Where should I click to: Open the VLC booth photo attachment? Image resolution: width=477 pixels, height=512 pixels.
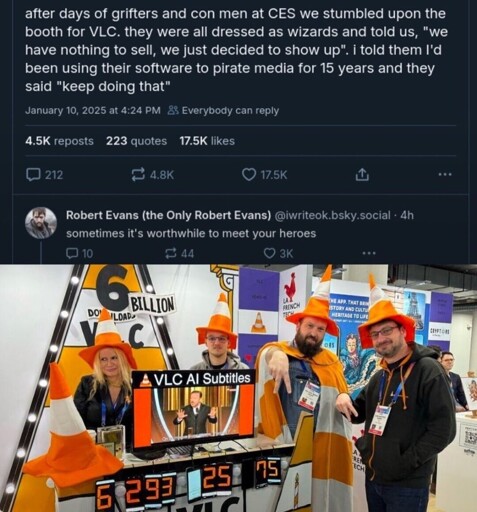point(238,388)
